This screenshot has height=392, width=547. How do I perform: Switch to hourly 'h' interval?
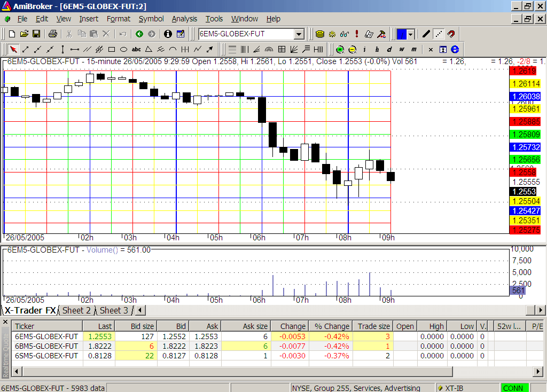(x=377, y=50)
